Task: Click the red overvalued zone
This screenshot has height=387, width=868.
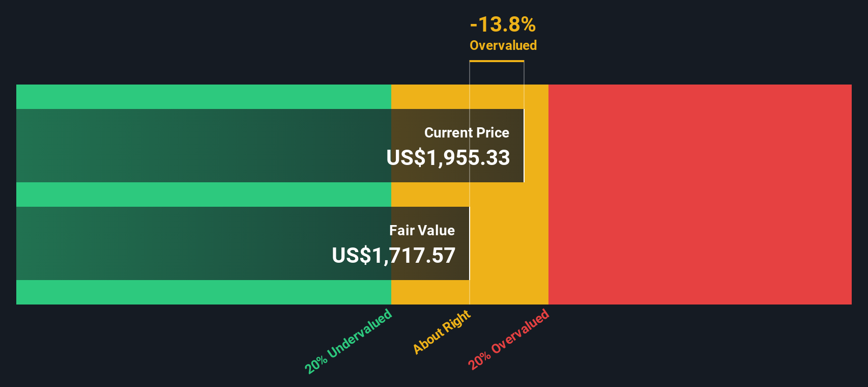Action: [x=700, y=195]
